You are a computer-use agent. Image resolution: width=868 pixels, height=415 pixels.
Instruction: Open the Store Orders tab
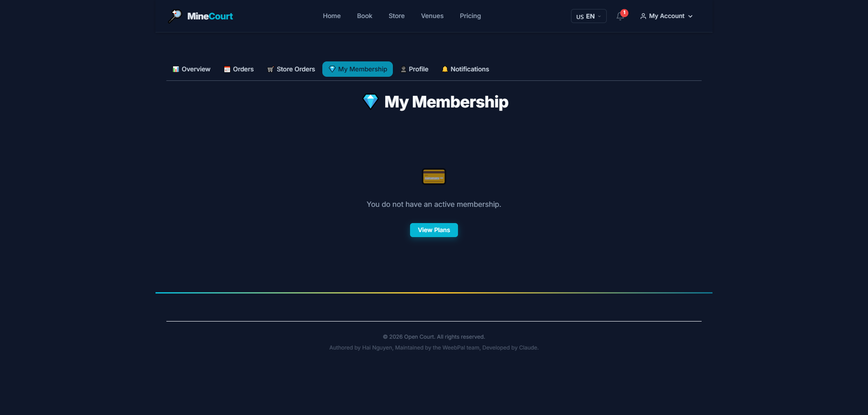(291, 69)
